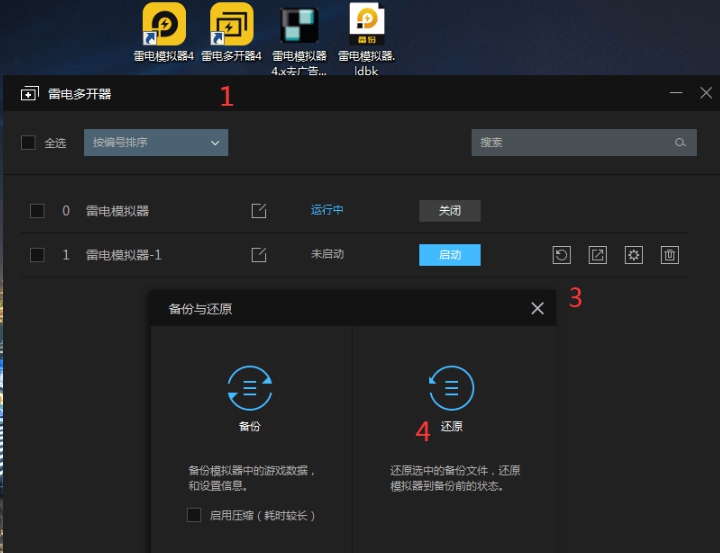Open backup and restore for 雷电模拟器-1

(562, 255)
